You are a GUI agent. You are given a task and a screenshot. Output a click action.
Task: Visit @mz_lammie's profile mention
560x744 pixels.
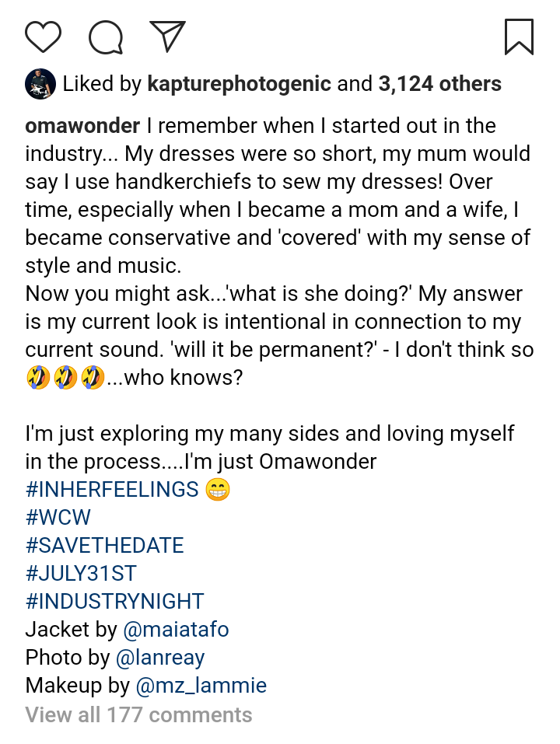[x=201, y=686]
